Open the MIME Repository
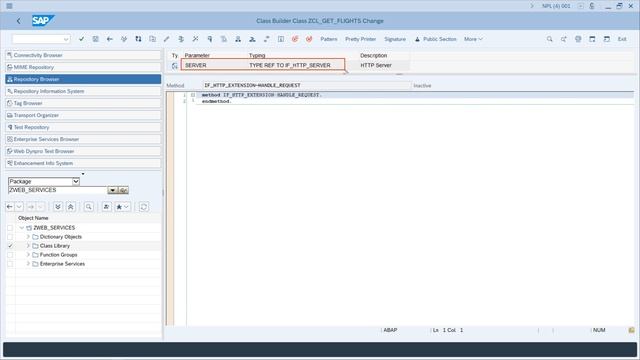 click(x=83, y=67)
